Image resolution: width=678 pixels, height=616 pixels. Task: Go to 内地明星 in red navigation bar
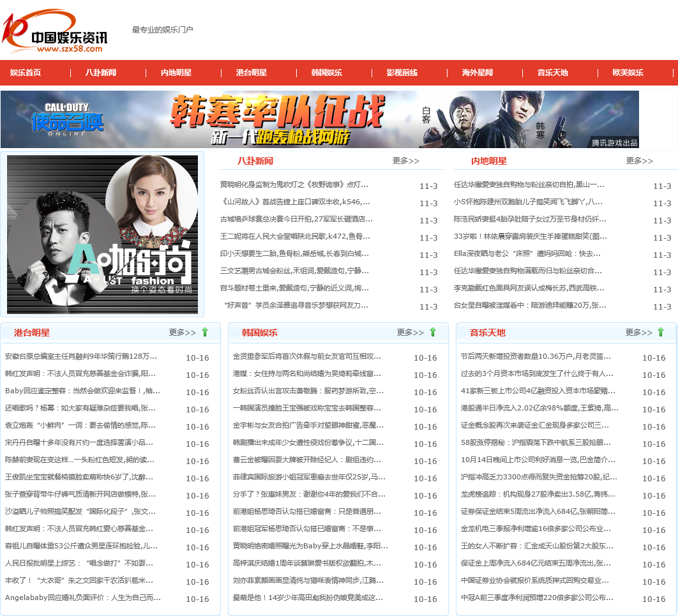pos(176,73)
